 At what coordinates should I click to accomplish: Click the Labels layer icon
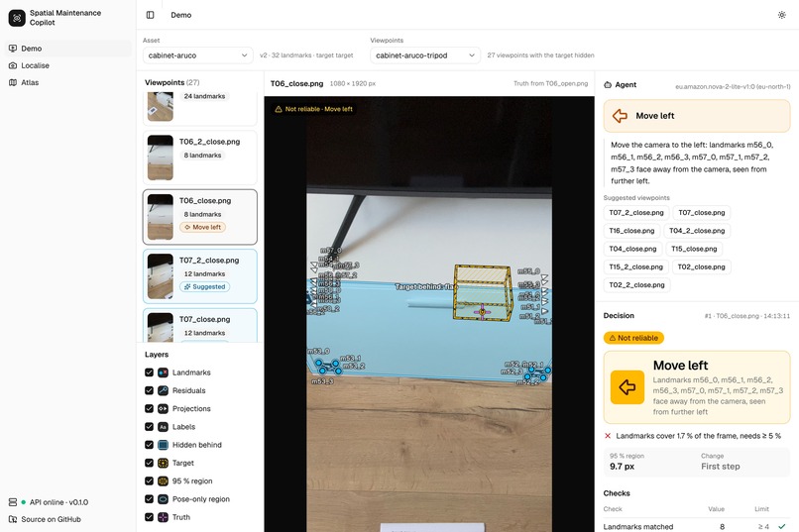tap(163, 427)
